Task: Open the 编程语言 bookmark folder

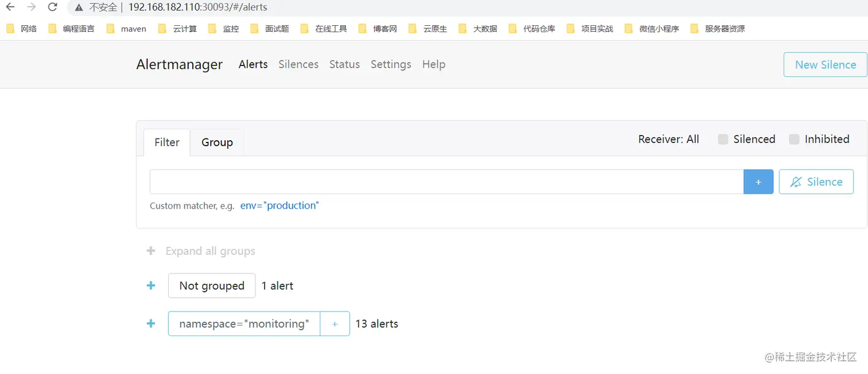Action: (71, 29)
